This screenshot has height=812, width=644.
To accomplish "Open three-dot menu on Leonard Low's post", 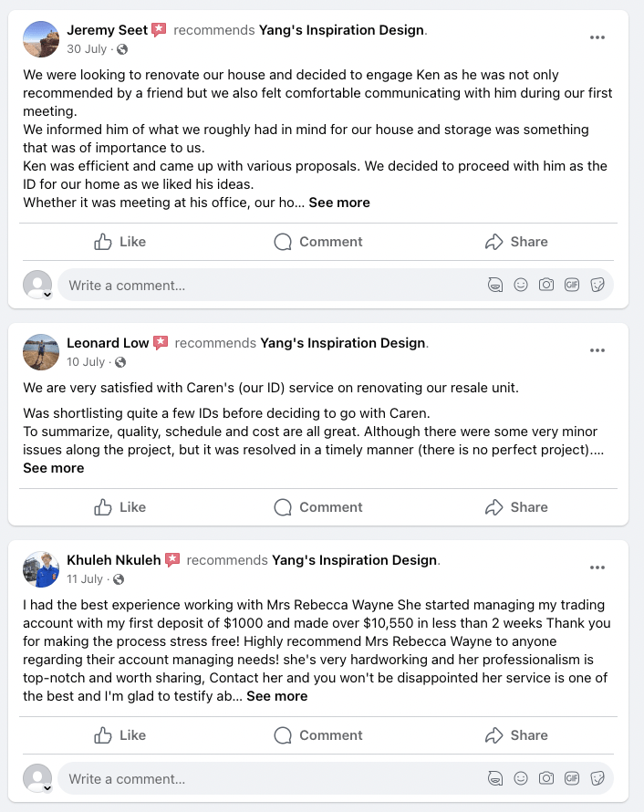I will (x=597, y=350).
